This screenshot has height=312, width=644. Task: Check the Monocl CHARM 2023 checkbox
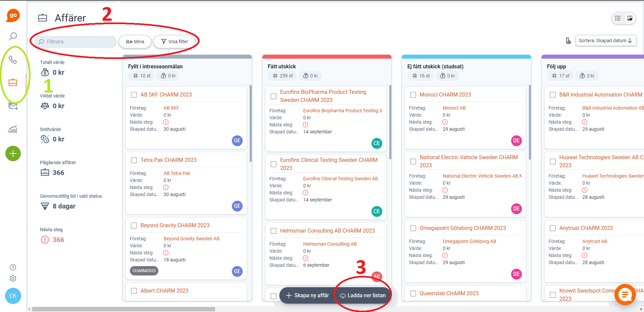(x=413, y=95)
